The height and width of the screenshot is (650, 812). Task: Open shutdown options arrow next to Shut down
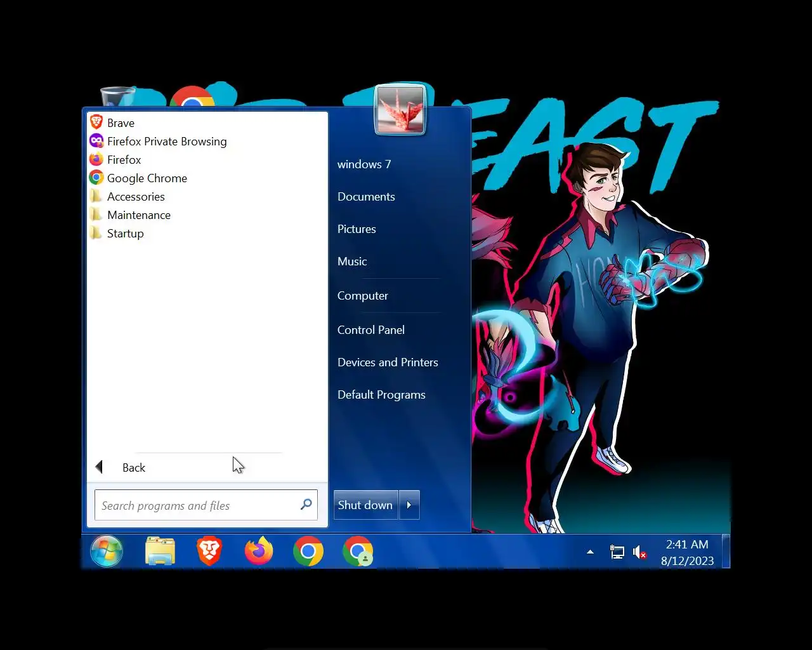click(409, 505)
